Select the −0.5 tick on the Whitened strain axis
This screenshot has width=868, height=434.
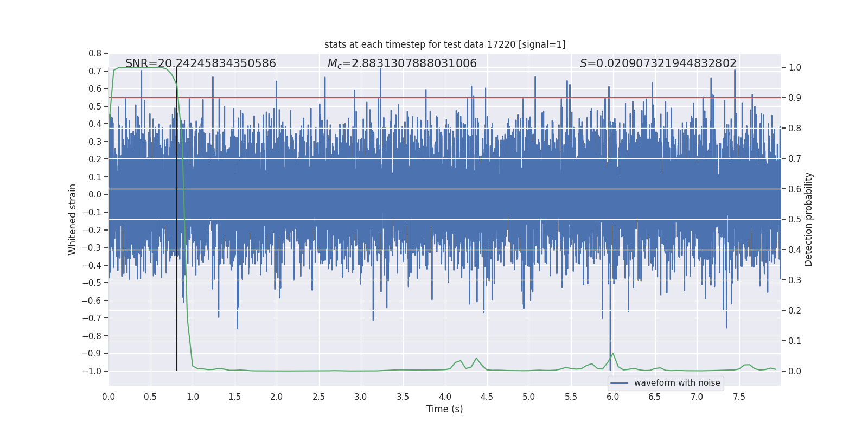pos(92,283)
